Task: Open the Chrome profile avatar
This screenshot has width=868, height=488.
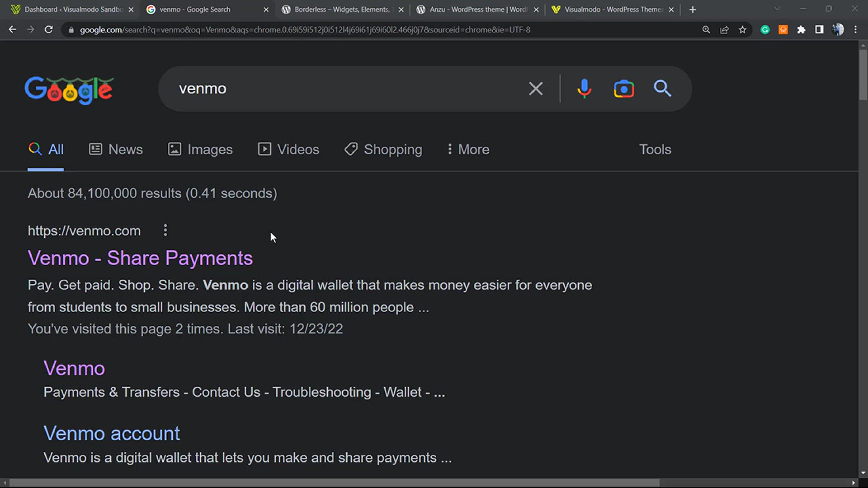Action: click(838, 30)
